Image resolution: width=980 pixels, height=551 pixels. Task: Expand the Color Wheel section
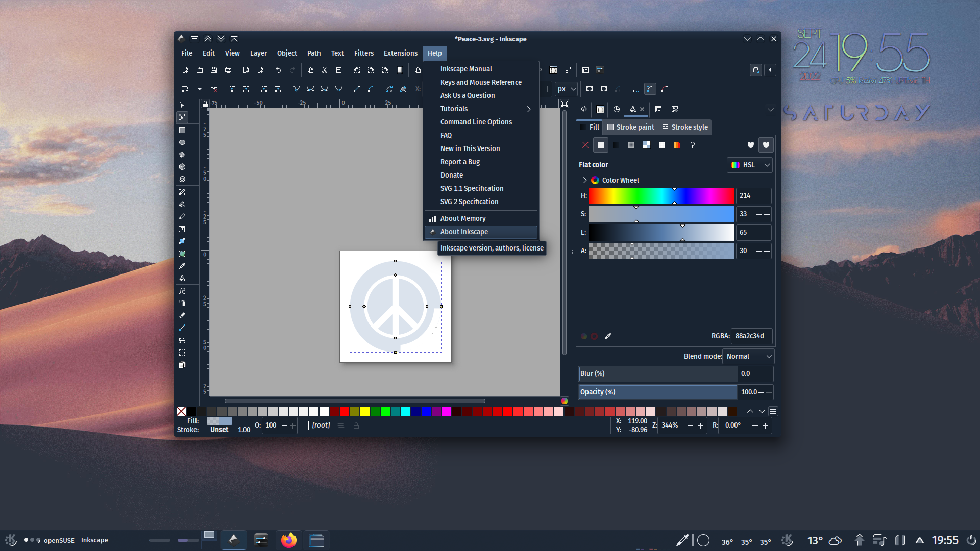(x=585, y=180)
